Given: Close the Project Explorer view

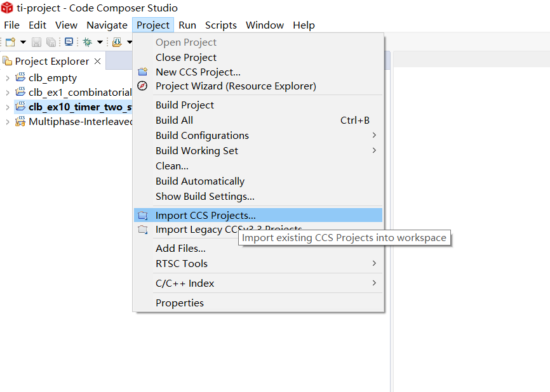Looking at the screenshot, I should point(97,61).
